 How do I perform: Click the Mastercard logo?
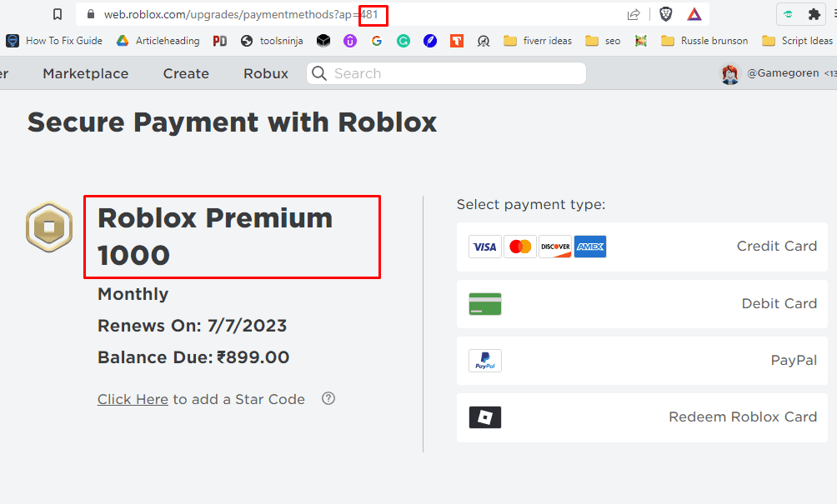pyautogui.click(x=520, y=247)
